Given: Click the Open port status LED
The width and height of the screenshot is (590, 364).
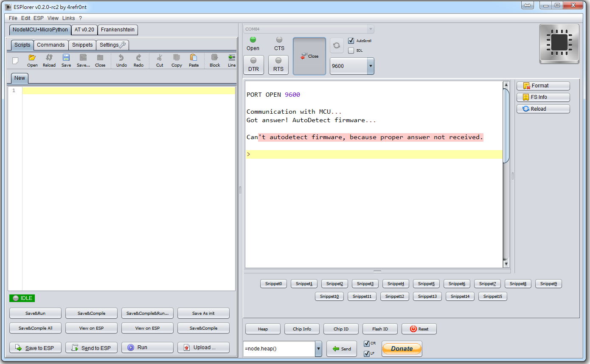Looking at the screenshot, I should pos(253,40).
